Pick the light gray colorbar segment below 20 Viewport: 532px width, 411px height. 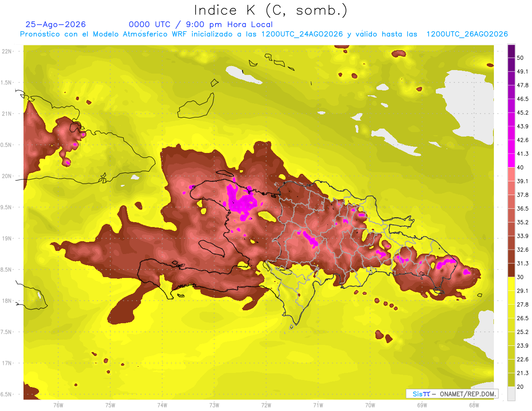point(511,393)
